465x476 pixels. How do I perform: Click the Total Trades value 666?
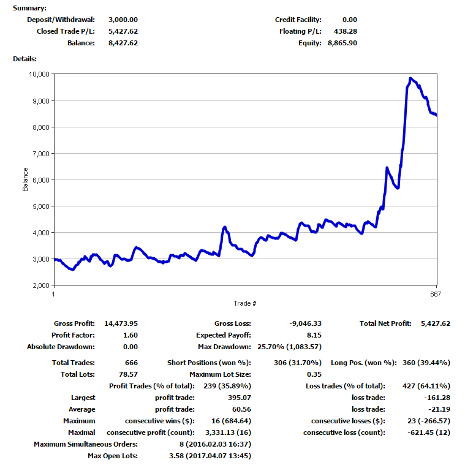coord(130,363)
